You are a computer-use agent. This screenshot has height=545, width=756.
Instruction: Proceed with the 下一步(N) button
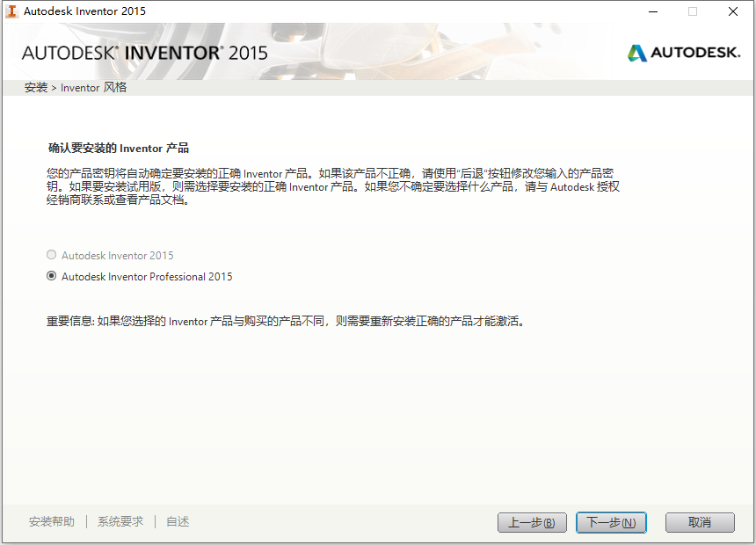611,522
